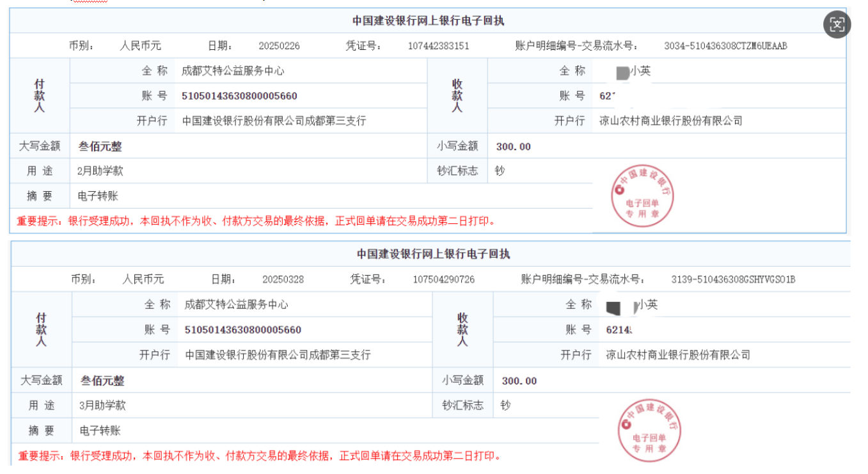Click payer bank 中国建设银行股份有限公司成都第三支行 in the 20250226 receipt
The image size is (868, 474).
click(274, 121)
